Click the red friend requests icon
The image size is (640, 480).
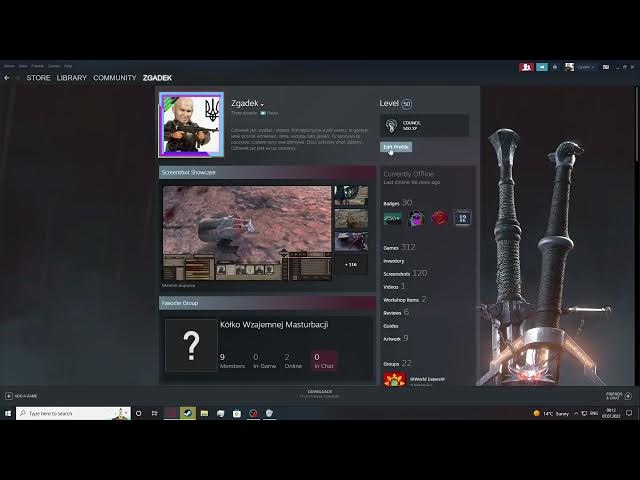pos(527,67)
